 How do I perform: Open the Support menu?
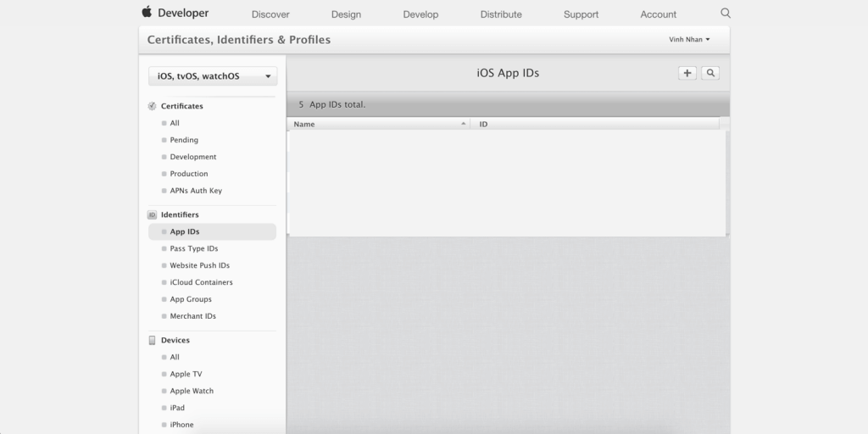[581, 14]
